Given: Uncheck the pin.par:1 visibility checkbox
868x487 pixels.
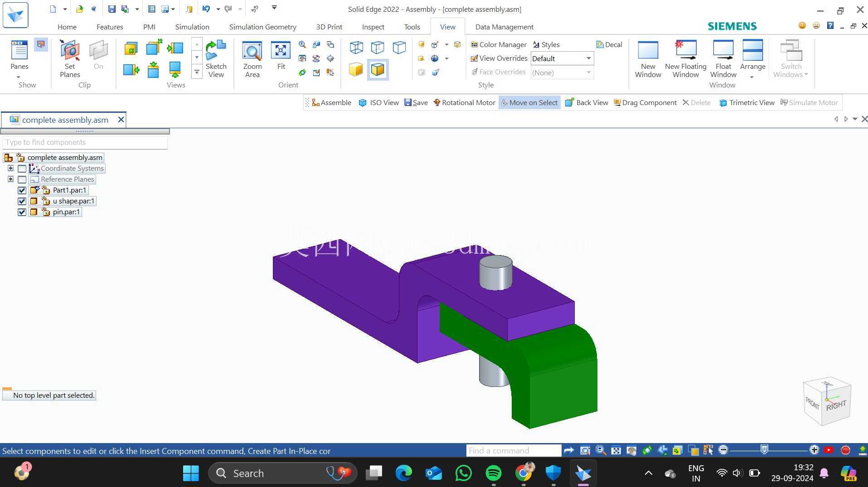Looking at the screenshot, I should tap(22, 212).
